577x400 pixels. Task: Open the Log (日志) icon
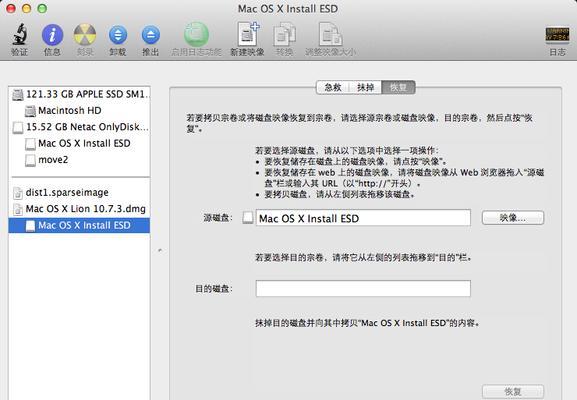(x=557, y=35)
